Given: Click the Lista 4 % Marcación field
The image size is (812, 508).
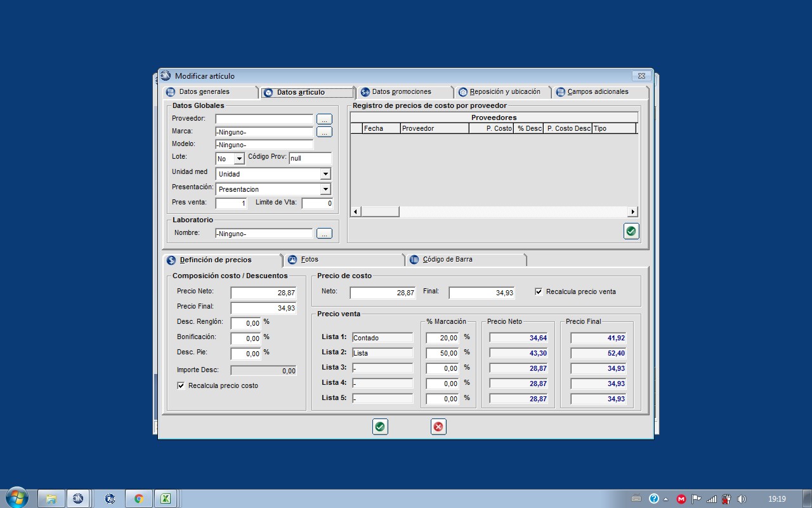Looking at the screenshot, I should [x=443, y=384].
